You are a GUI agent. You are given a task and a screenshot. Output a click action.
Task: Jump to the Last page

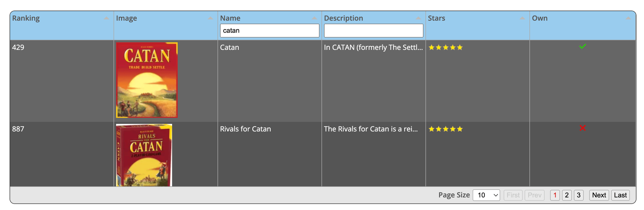point(620,195)
